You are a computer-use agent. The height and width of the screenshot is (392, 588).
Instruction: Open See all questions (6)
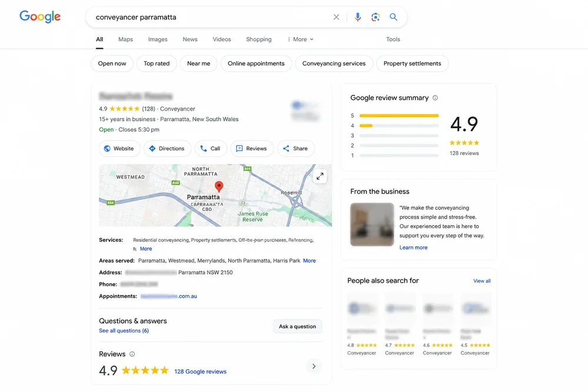pos(123,330)
